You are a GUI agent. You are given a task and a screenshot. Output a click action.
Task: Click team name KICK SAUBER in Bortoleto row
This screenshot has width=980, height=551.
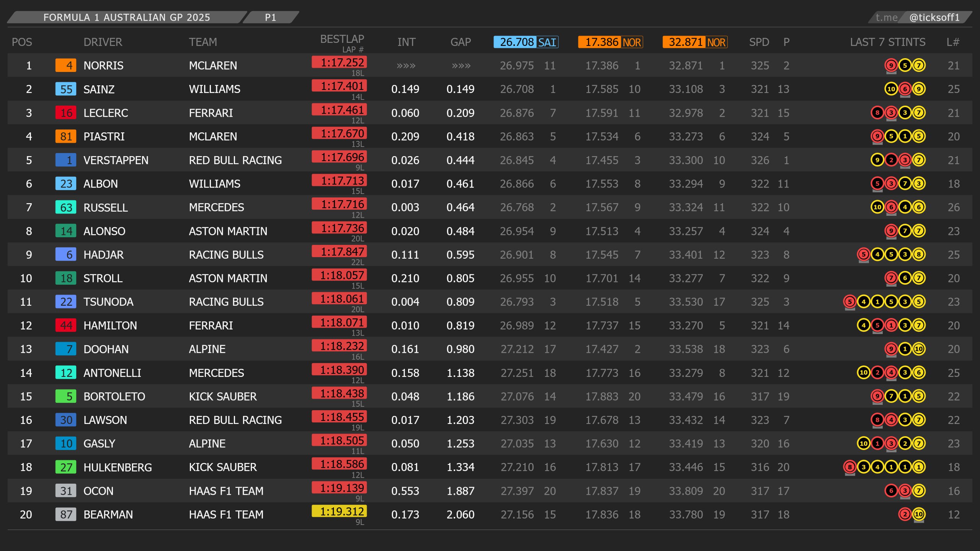tap(223, 396)
